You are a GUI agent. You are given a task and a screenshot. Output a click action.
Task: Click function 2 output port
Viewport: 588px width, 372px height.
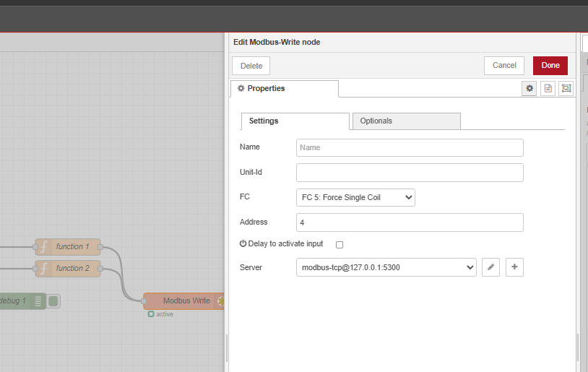100,269
